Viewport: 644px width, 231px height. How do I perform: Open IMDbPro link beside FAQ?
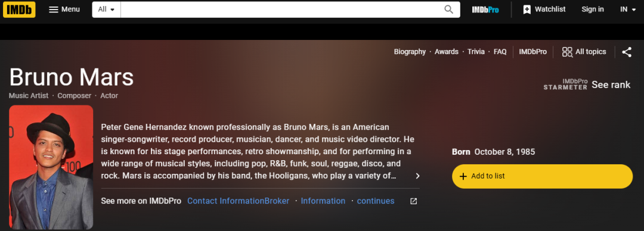click(x=532, y=52)
